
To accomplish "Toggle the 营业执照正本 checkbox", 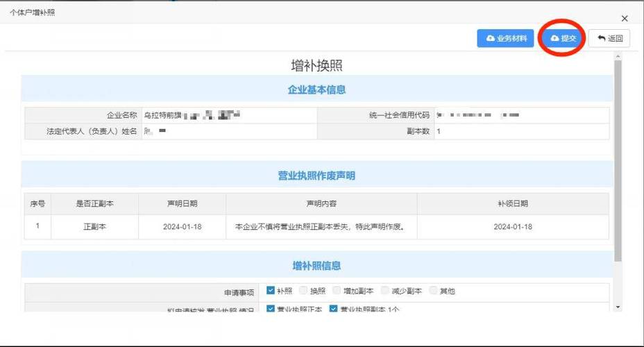I will (271, 310).
